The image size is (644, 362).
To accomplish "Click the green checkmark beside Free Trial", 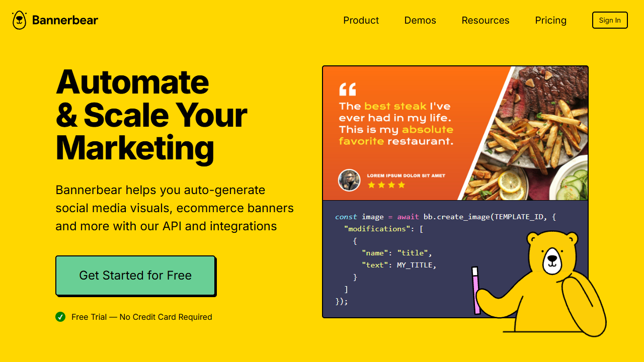I will coord(60,317).
